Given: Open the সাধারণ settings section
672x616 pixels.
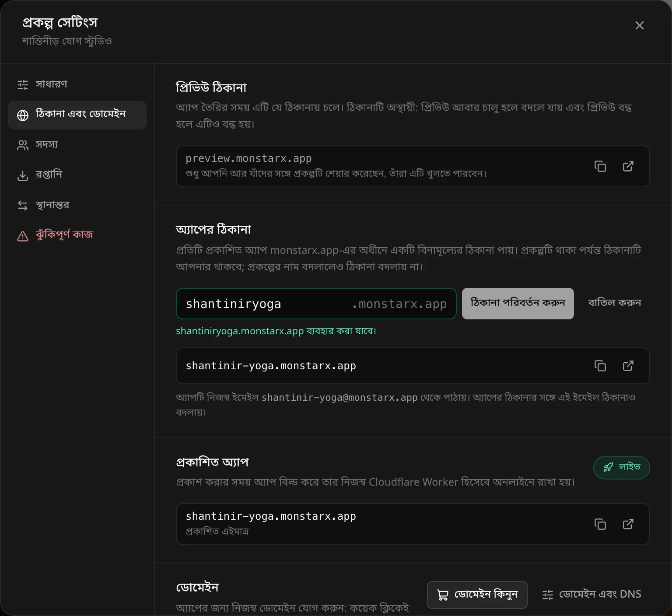Looking at the screenshot, I should (77, 84).
